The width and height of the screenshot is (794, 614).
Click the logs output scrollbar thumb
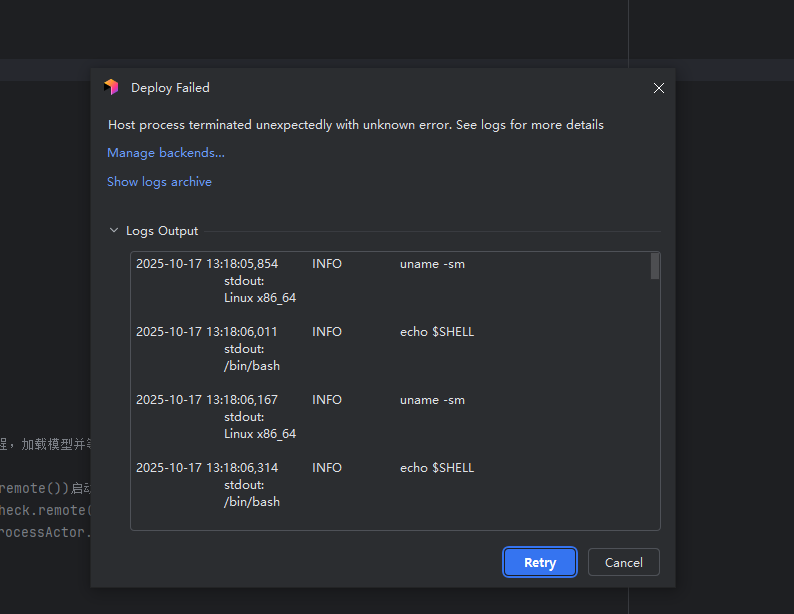coord(654,266)
